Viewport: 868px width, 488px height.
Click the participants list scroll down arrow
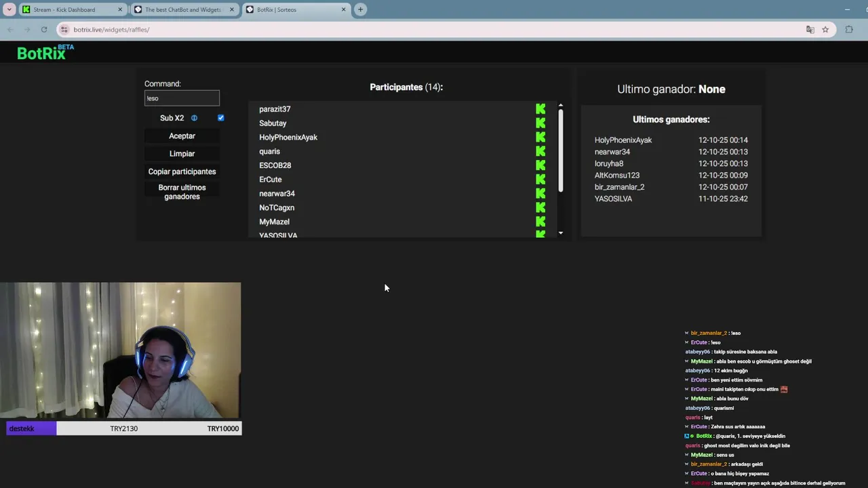(561, 233)
